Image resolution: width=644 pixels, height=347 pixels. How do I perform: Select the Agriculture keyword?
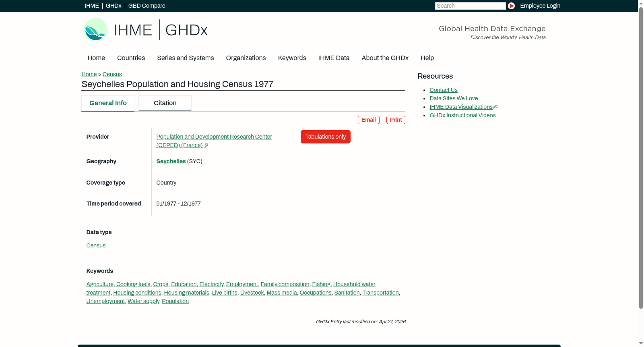tap(100, 284)
